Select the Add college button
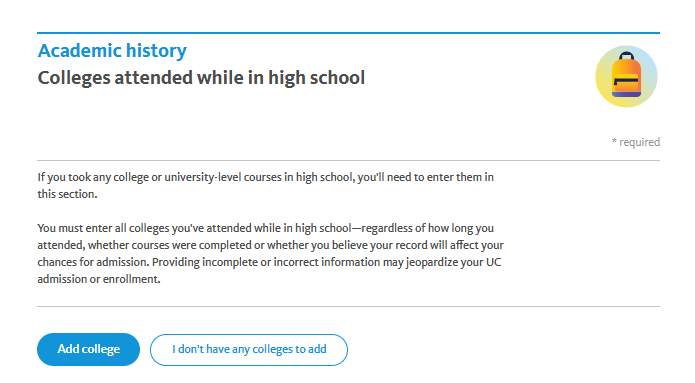The height and width of the screenshot is (383, 695). 88,349
